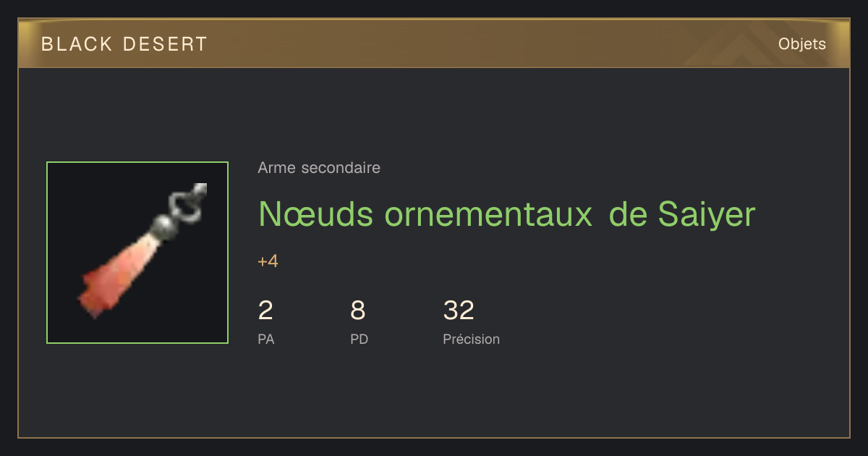The height and width of the screenshot is (456, 868).
Task: Click the word Nœuds in the item title
Action: [x=316, y=214]
